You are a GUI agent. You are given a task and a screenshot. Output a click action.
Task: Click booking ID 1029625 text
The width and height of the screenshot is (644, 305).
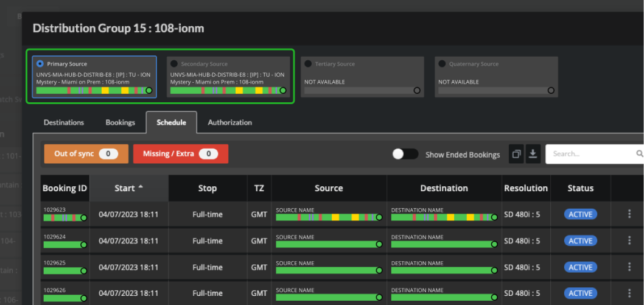[54, 263]
